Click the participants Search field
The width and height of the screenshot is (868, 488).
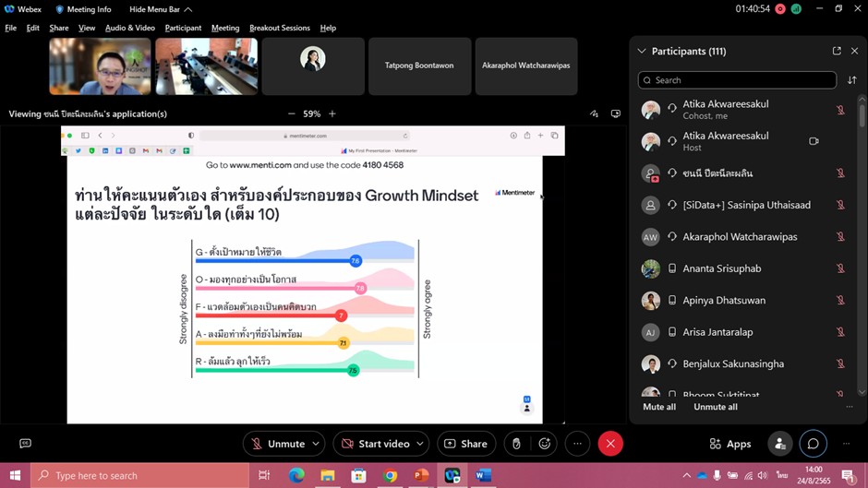click(x=737, y=80)
